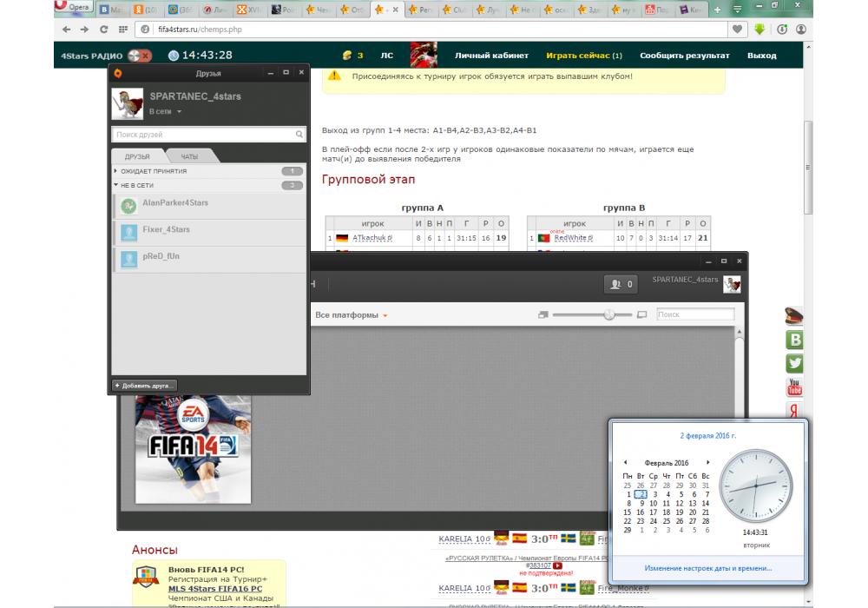Click the VK social sidebar icon
Screen dimensions: 868x608
(794, 340)
